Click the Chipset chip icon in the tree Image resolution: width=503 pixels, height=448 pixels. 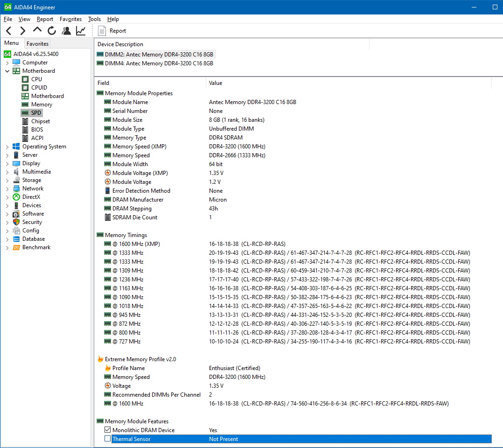(x=25, y=121)
